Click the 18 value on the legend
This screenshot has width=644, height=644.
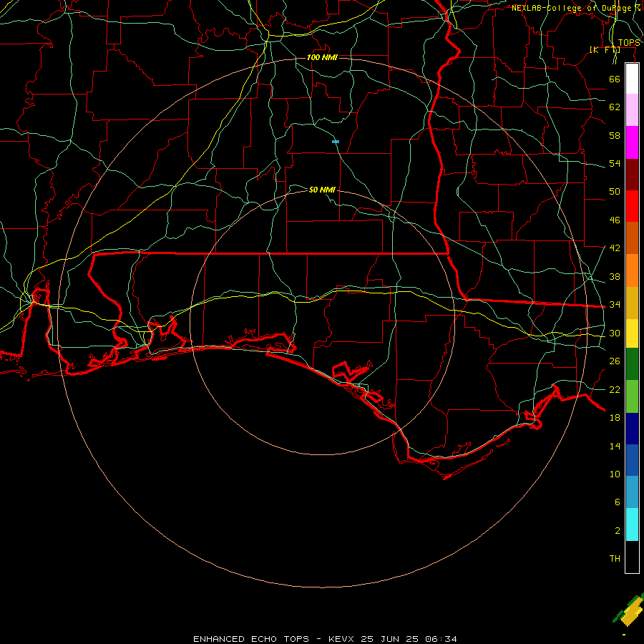615,418
